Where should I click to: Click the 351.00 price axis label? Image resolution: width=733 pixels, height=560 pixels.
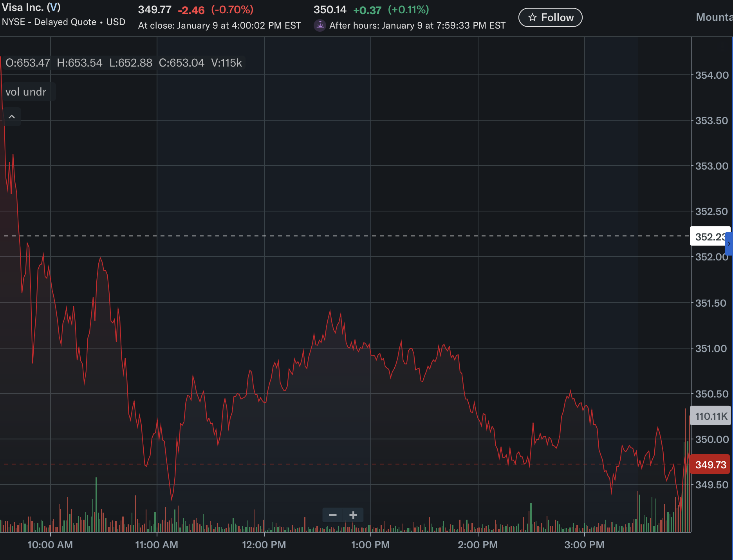[711, 349]
